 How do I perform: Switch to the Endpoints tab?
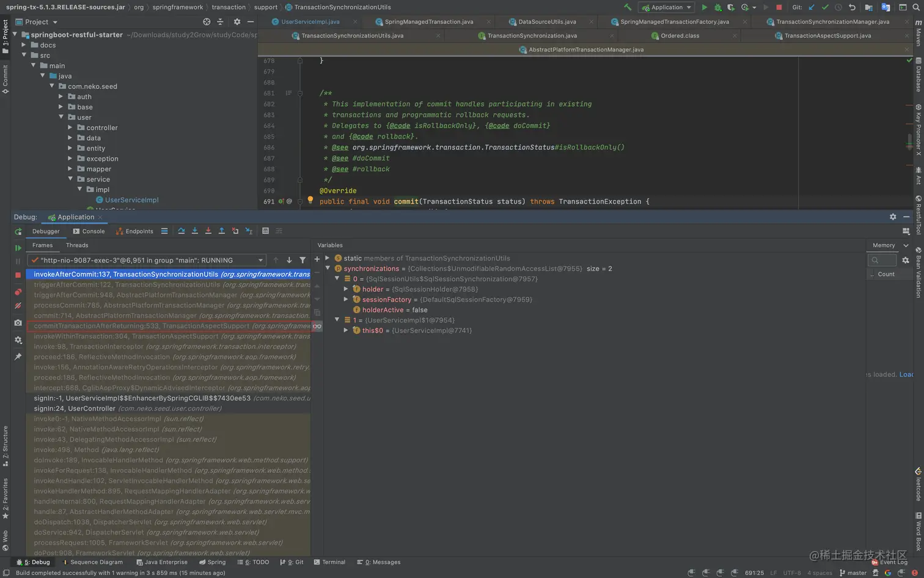pos(134,231)
